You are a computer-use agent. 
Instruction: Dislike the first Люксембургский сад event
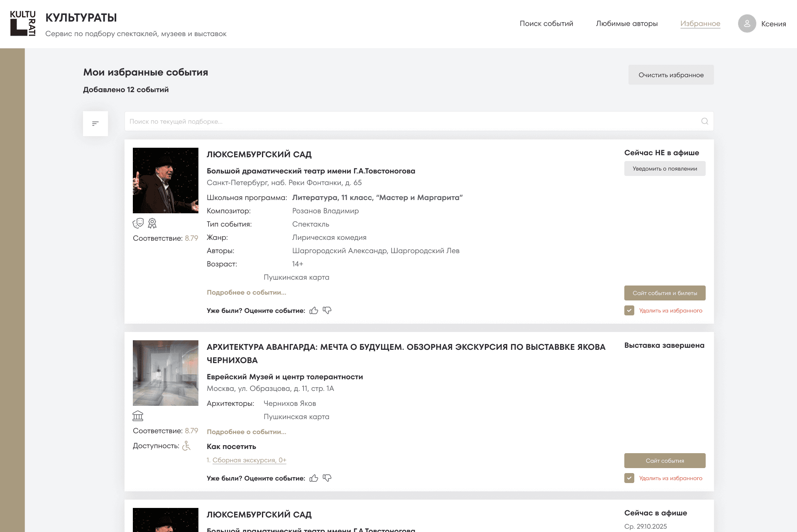(327, 310)
